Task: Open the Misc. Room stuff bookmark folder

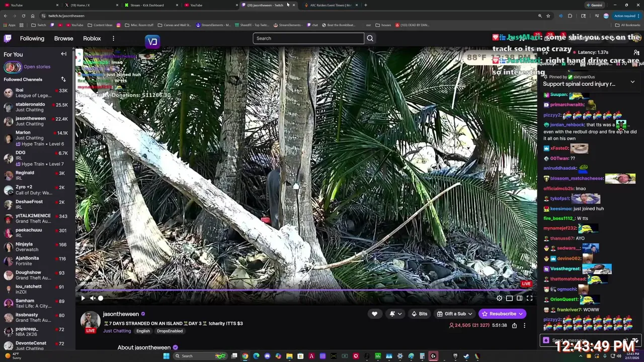Action: 139,25
